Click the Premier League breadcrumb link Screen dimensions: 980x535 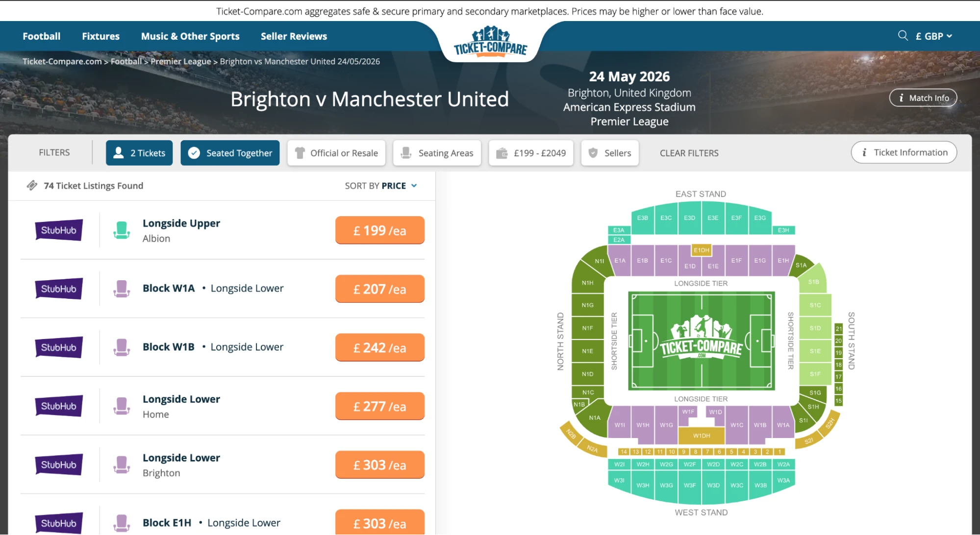(x=180, y=61)
